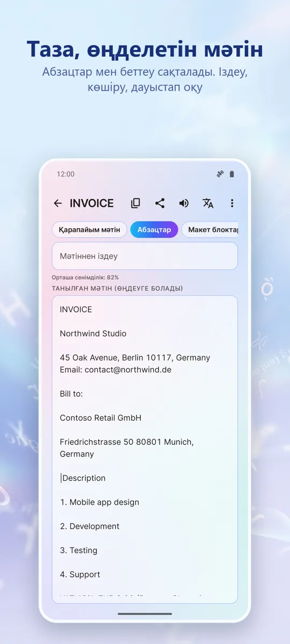Screen dimensions: 290x644
Task: Tap the INVOICE title in header
Action: click(92, 203)
